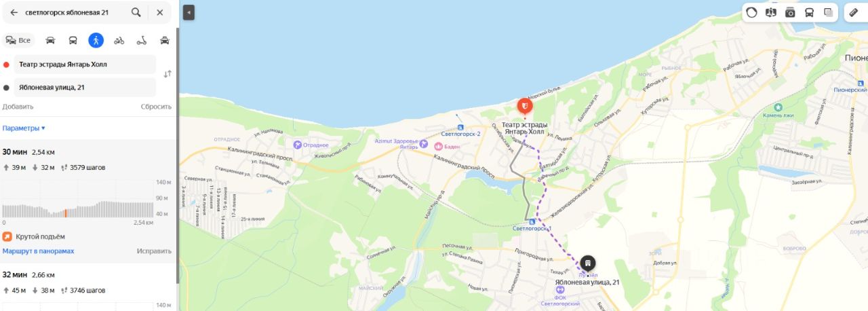Collapse the left sidebar panel
The height and width of the screenshot is (311, 868).
pos(189,12)
